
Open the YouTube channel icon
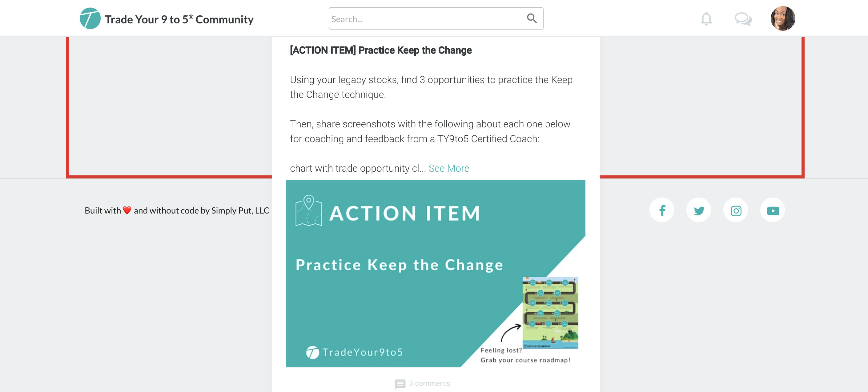773,210
